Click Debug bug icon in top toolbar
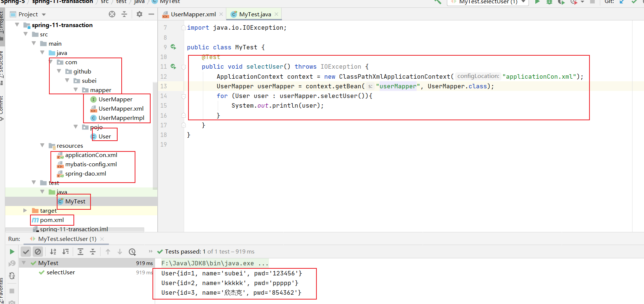 pos(549,2)
